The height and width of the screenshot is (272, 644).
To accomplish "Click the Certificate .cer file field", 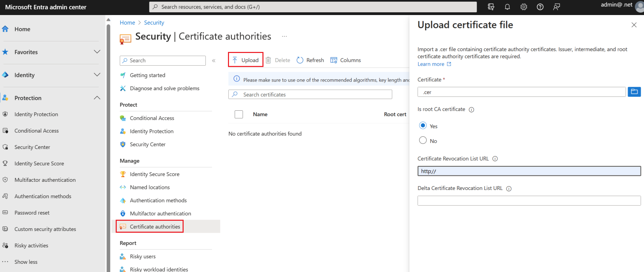I will (521, 92).
